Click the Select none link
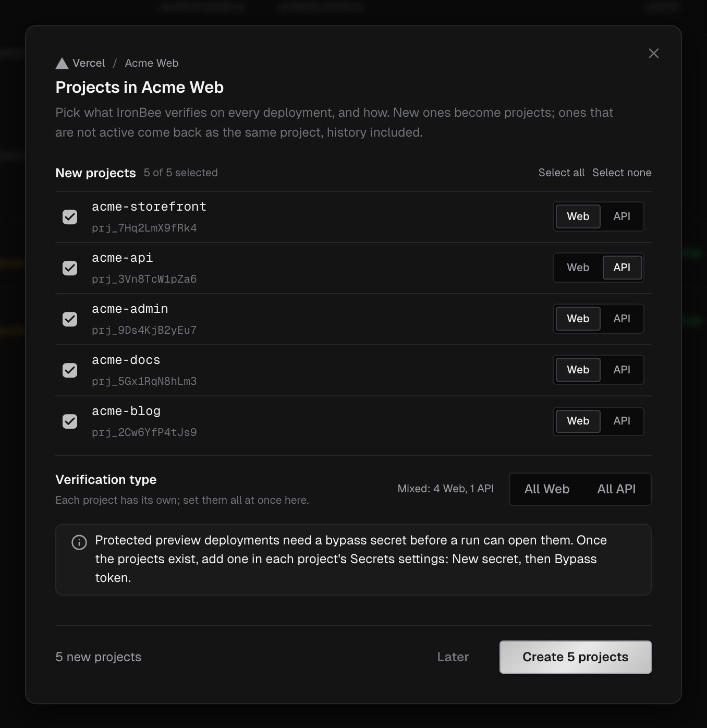This screenshot has height=728, width=707. [x=621, y=173]
